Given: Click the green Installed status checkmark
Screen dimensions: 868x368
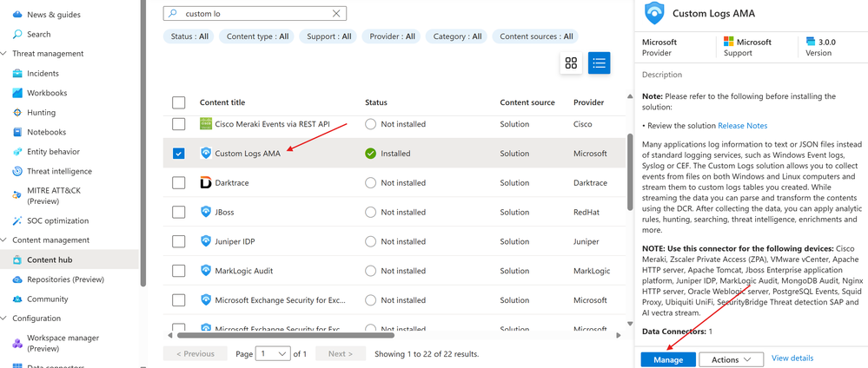Looking at the screenshot, I should coord(370,154).
